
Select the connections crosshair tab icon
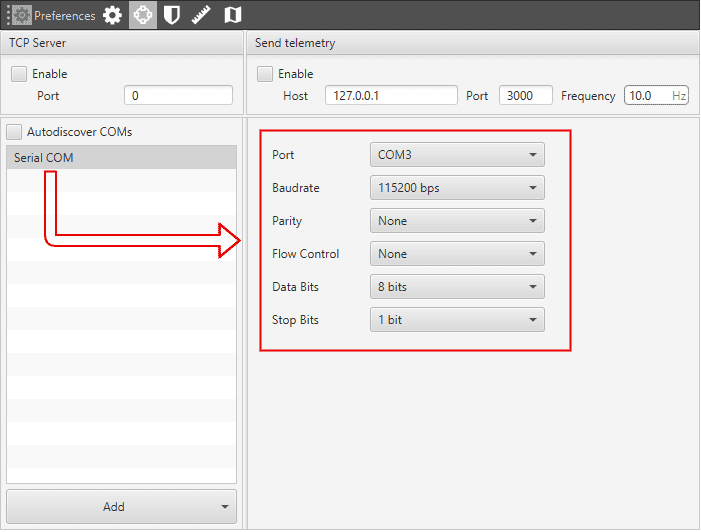coord(143,15)
